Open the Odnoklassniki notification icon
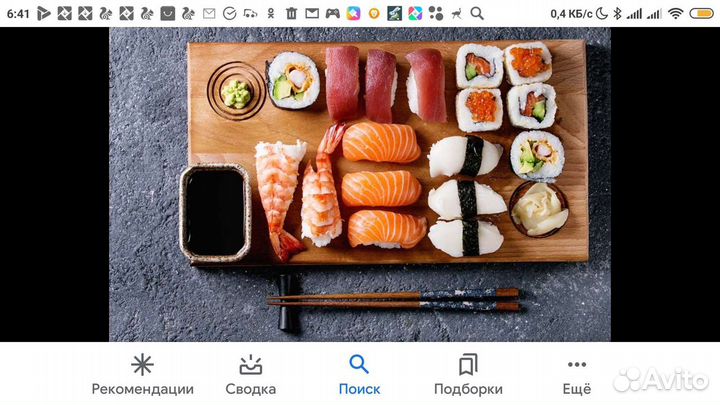720x405 pixels. pos(271,14)
